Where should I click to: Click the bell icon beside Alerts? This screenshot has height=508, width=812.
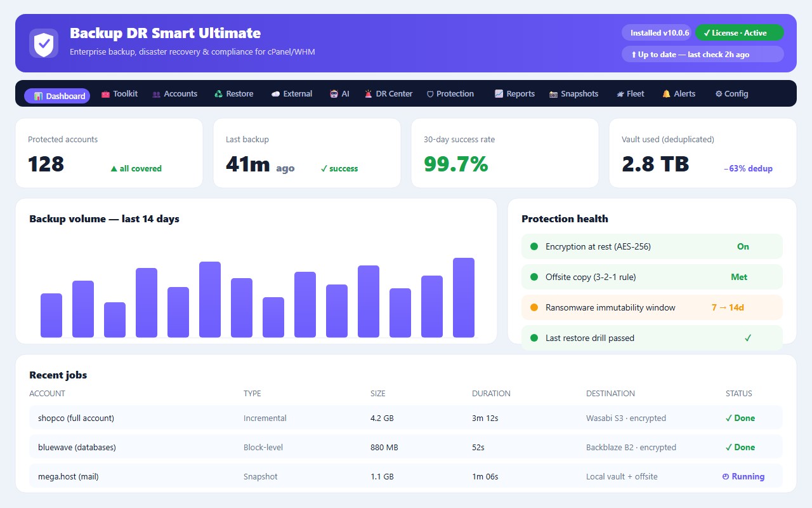666,94
